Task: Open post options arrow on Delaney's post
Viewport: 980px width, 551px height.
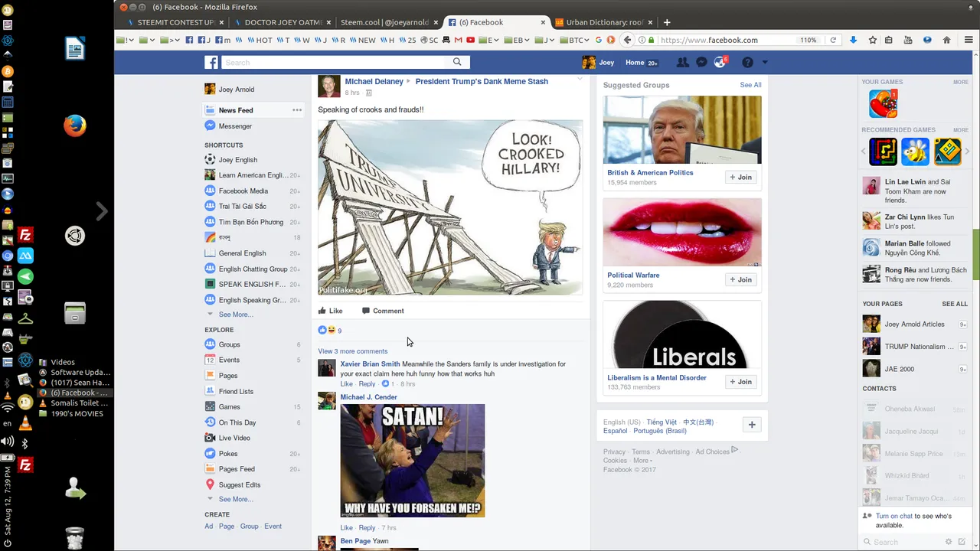Action: (580, 80)
